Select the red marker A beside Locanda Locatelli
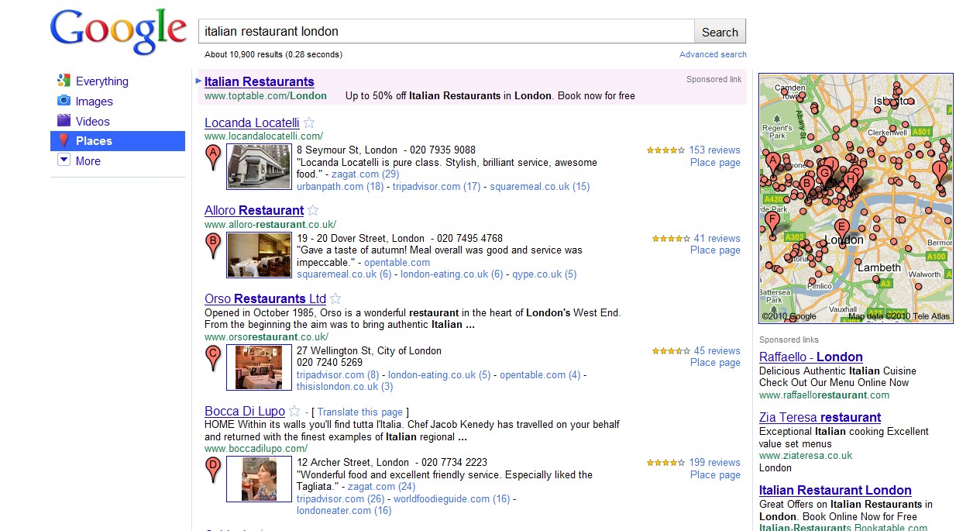The width and height of the screenshot is (980, 531). [x=213, y=157]
